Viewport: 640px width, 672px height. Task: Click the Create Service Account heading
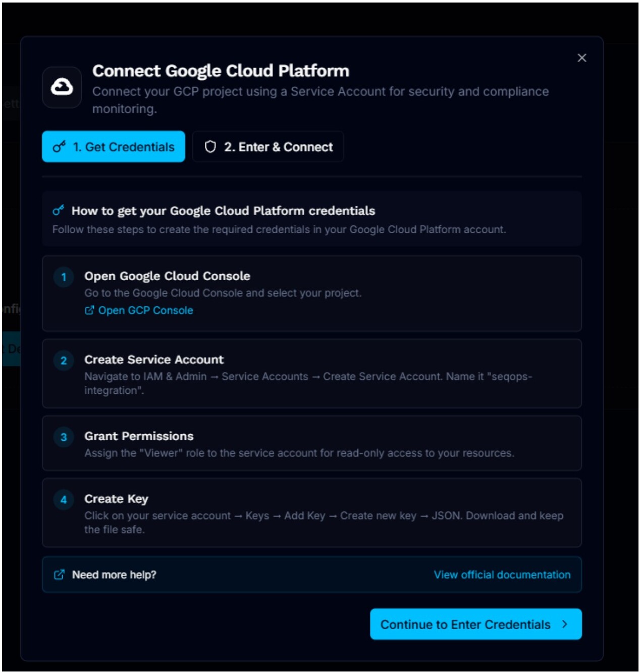point(154,359)
